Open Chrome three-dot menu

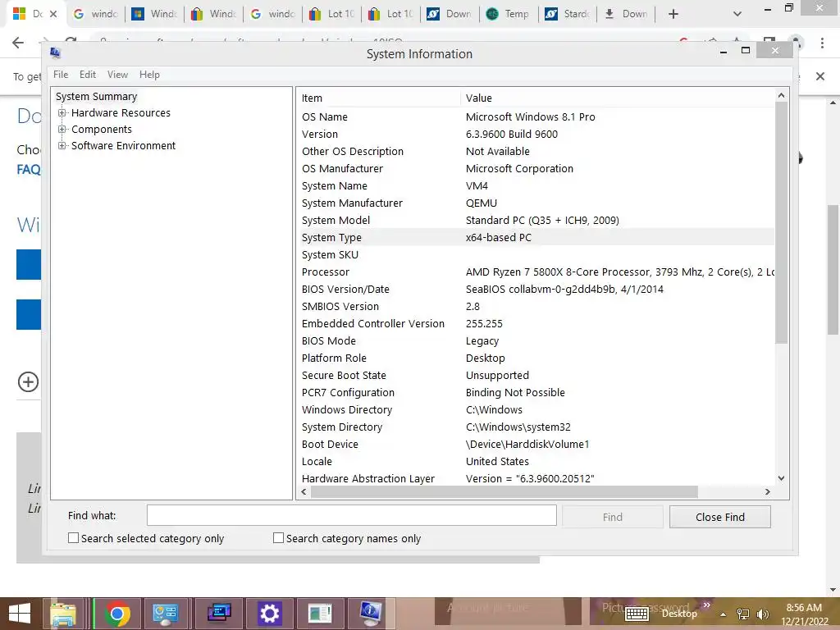822,43
